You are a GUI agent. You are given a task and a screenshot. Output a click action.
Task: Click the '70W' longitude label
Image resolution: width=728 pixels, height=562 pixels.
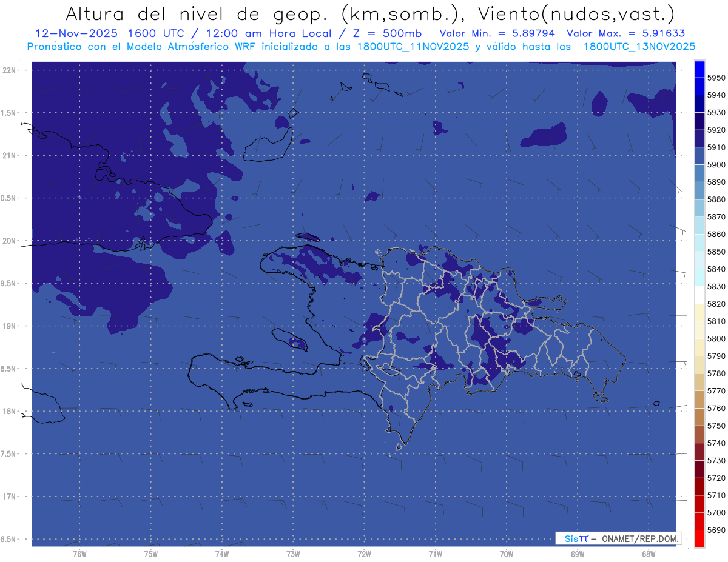click(506, 554)
